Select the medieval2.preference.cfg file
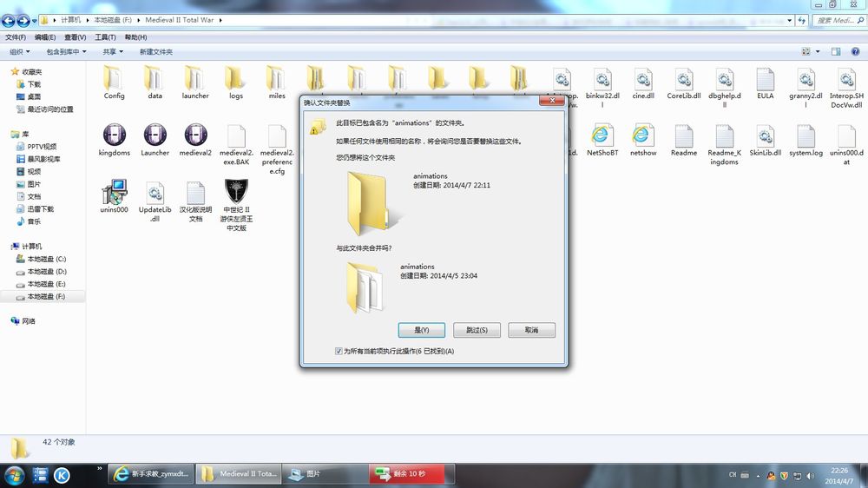868x488 pixels. click(x=277, y=149)
